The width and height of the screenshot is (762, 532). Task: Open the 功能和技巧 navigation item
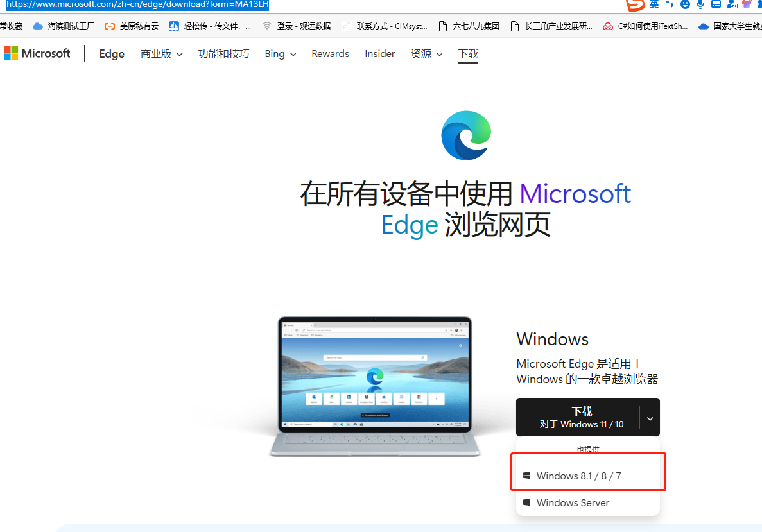coord(223,54)
